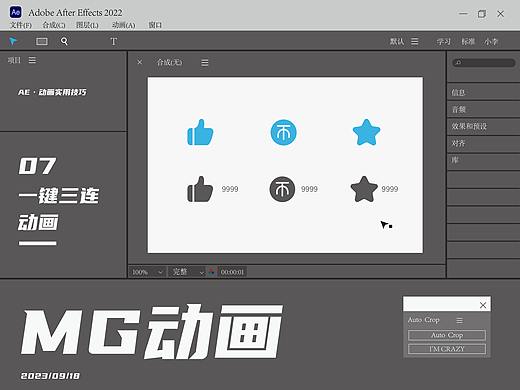520x390 pixels.
Task: Restore down the After Effects window
Action: pyautogui.click(x=482, y=14)
